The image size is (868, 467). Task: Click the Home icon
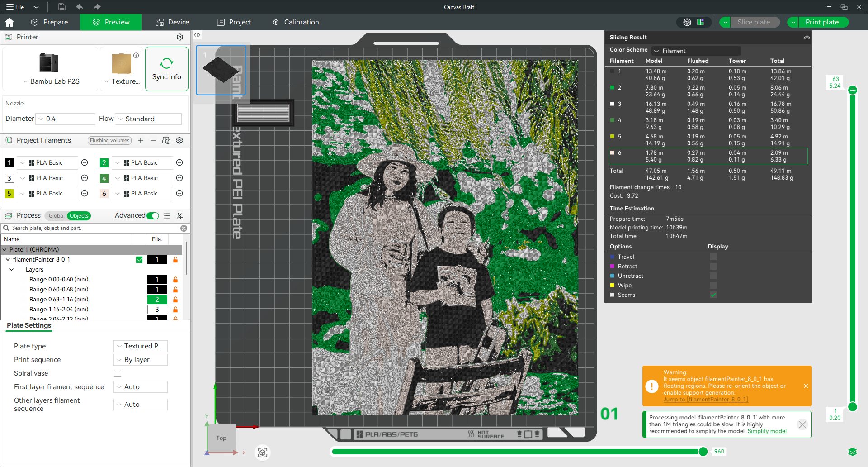coord(9,22)
